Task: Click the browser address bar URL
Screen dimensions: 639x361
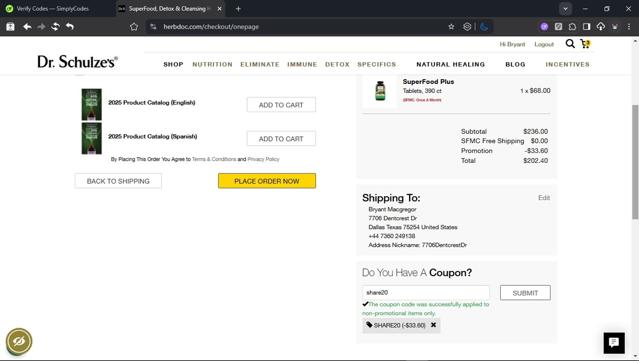Action: click(211, 26)
